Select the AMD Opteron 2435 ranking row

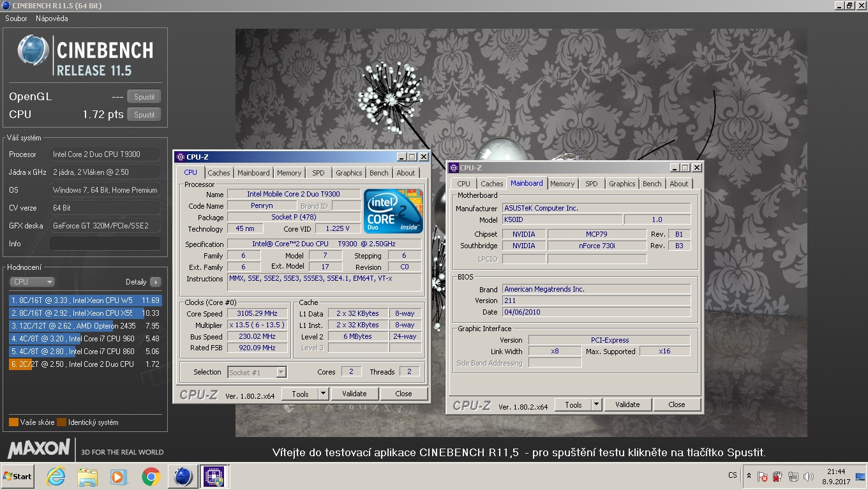coord(85,326)
